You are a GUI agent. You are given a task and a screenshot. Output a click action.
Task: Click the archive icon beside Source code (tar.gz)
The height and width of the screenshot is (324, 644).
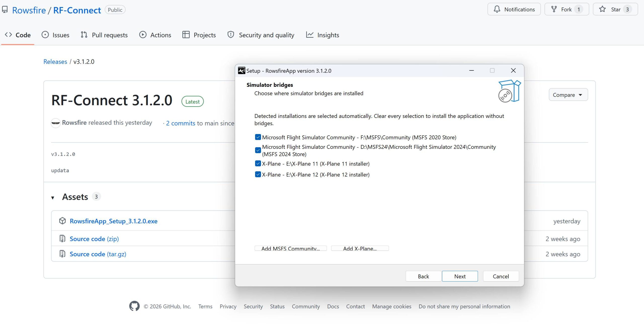point(62,254)
